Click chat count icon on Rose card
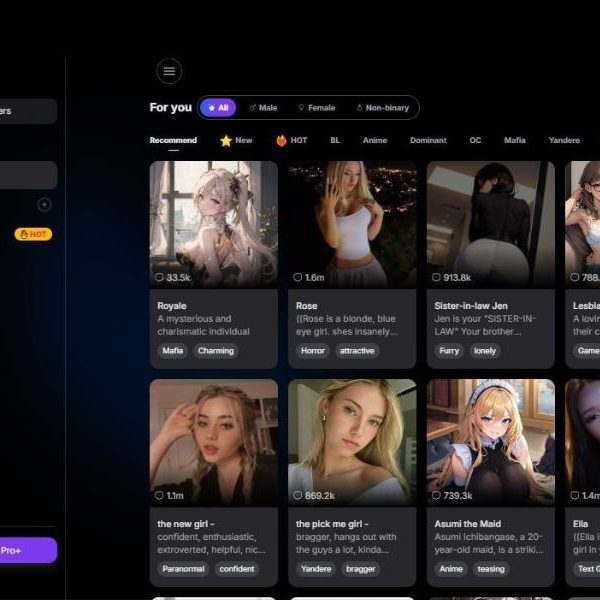The image size is (600, 600). coord(297,277)
